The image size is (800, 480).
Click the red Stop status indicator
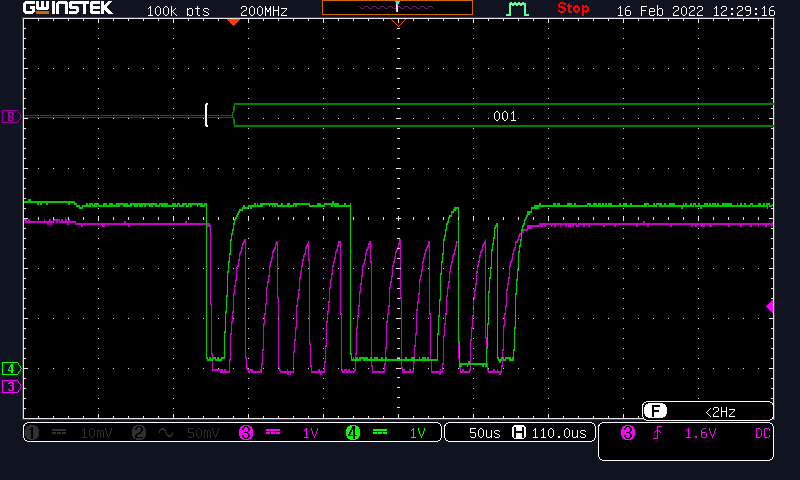click(x=573, y=8)
